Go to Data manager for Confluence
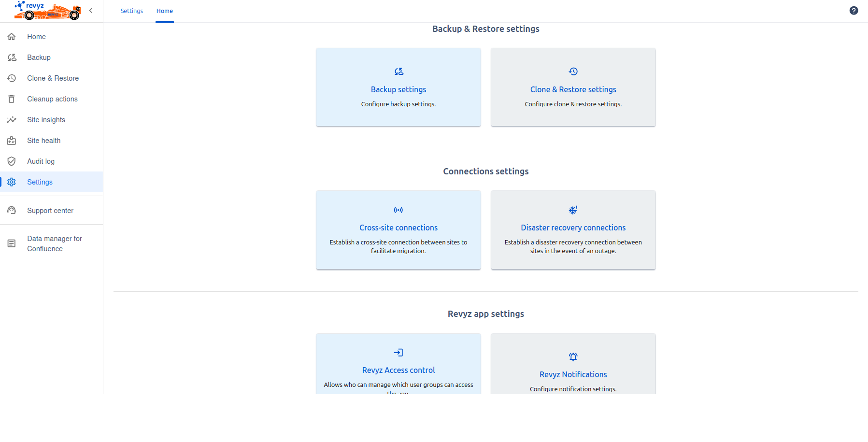Viewport: 868px width, 442px height. tap(54, 243)
